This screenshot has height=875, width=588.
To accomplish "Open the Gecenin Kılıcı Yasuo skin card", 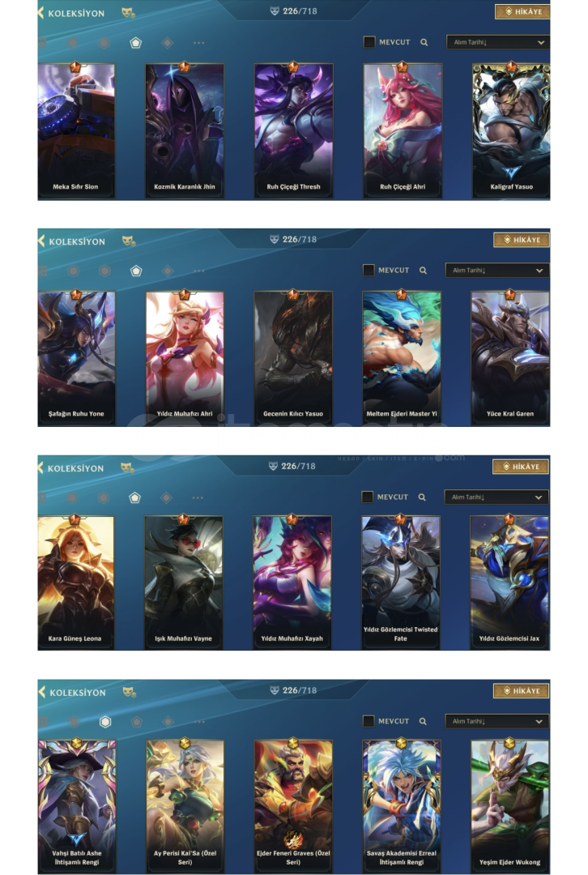I will coord(293,358).
